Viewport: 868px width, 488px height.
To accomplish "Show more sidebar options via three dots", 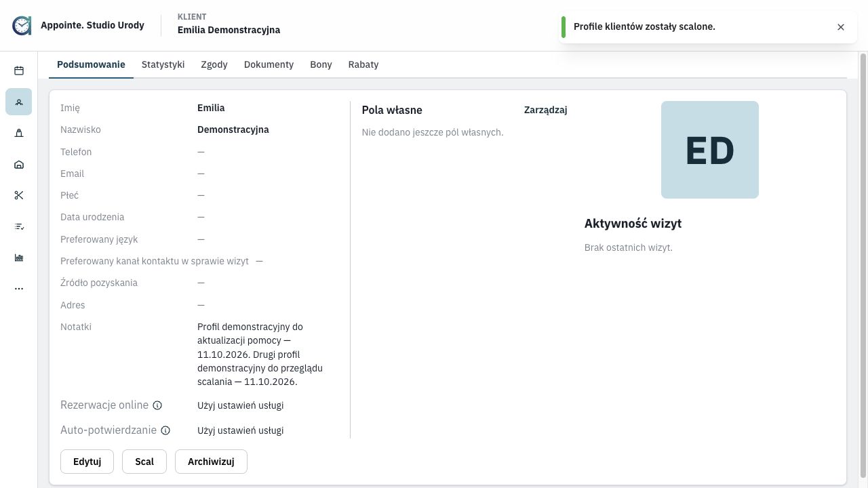I will click(19, 289).
